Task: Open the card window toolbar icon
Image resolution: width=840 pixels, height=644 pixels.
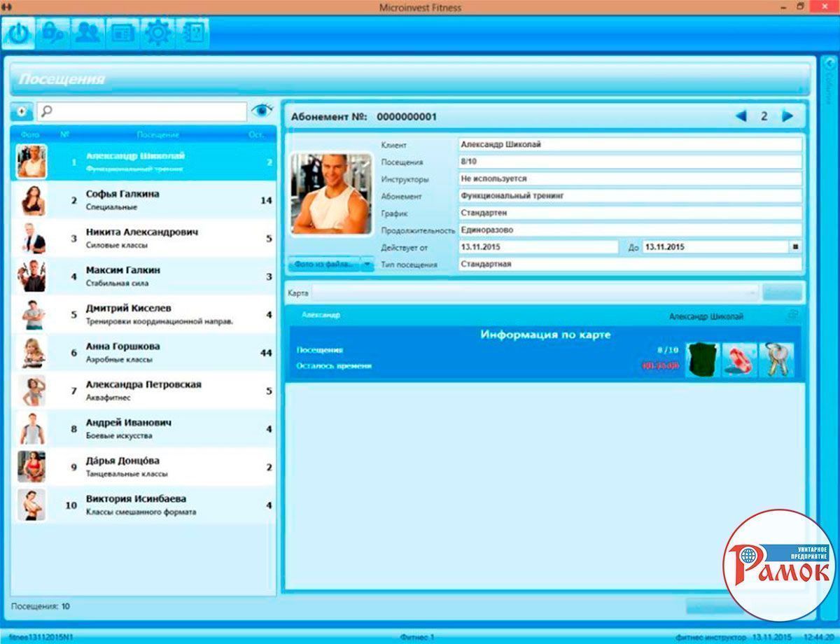Action: click(122, 34)
